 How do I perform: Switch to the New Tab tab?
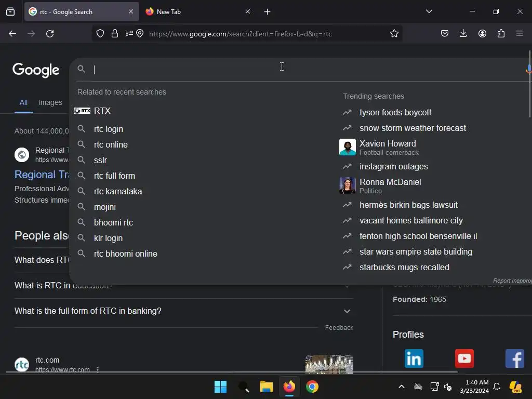(198, 11)
